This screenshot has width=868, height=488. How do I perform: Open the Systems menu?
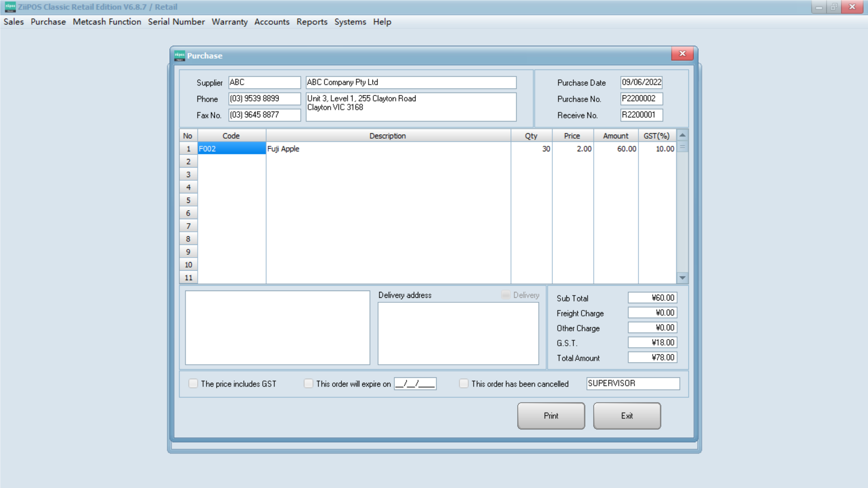(x=350, y=22)
